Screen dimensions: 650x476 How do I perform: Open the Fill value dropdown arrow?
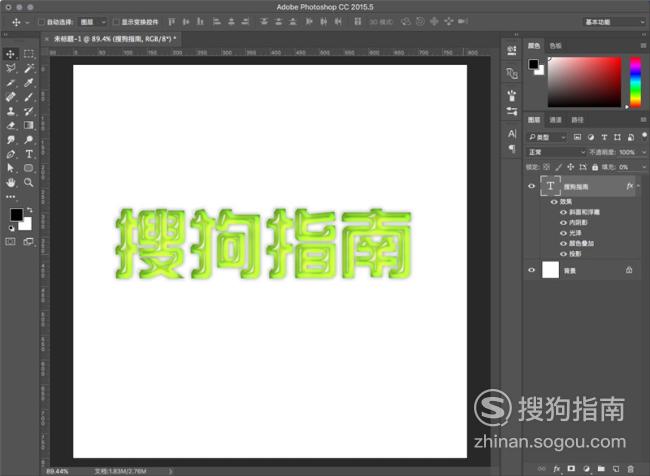pyautogui.click(x=644, y=167)
